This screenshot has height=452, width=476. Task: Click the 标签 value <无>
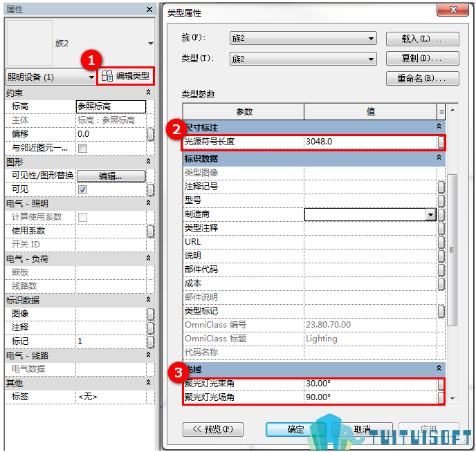click(x=111, y=397)
